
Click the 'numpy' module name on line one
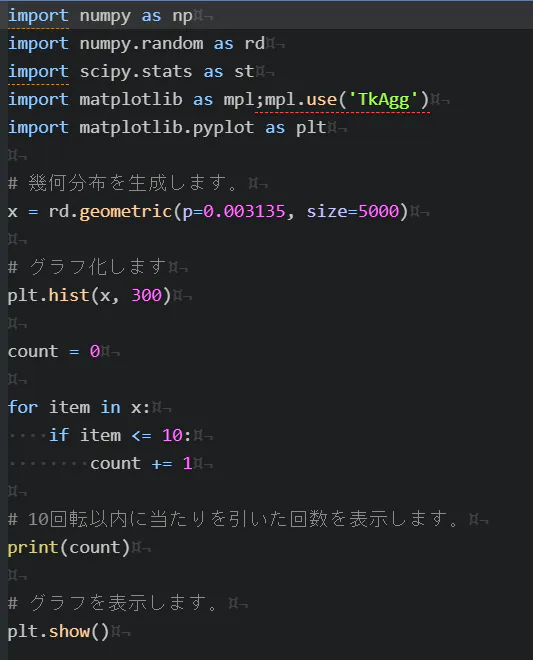[105, 16]
